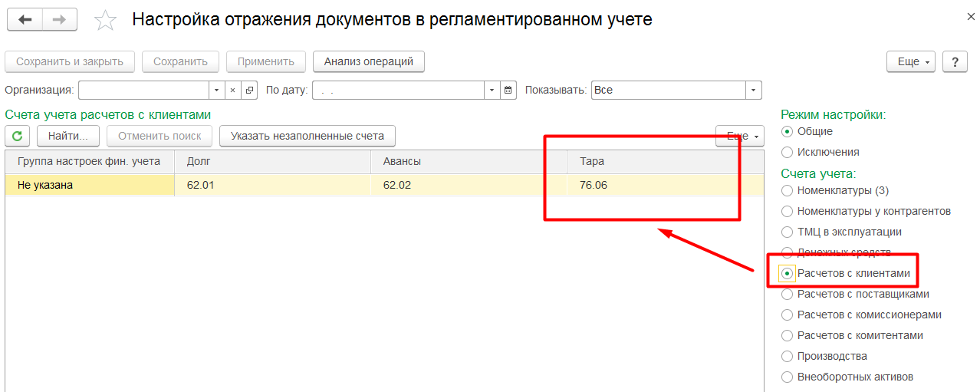
Task: Open the Еще menu above the table
Action: [x=740, y=136]
